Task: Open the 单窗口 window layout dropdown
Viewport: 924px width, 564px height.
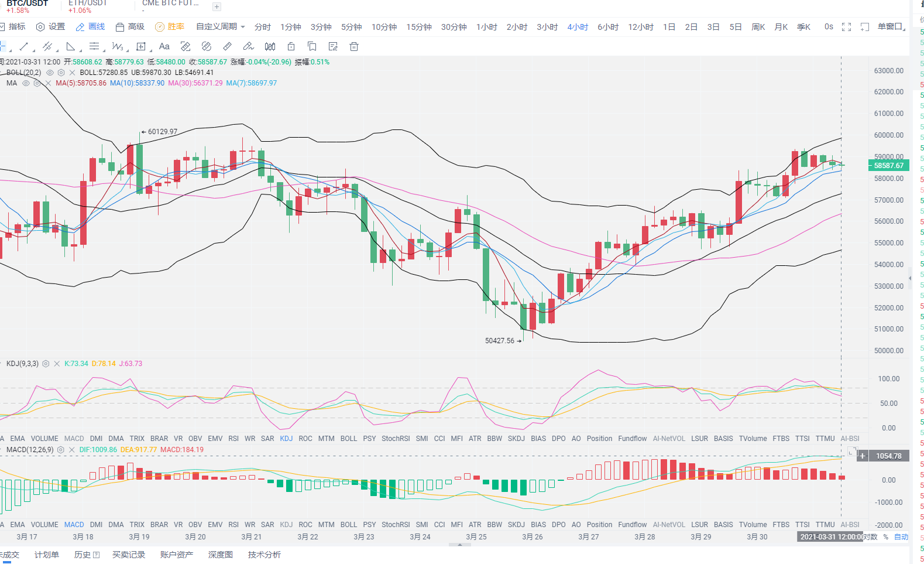Action: (892, 27)
